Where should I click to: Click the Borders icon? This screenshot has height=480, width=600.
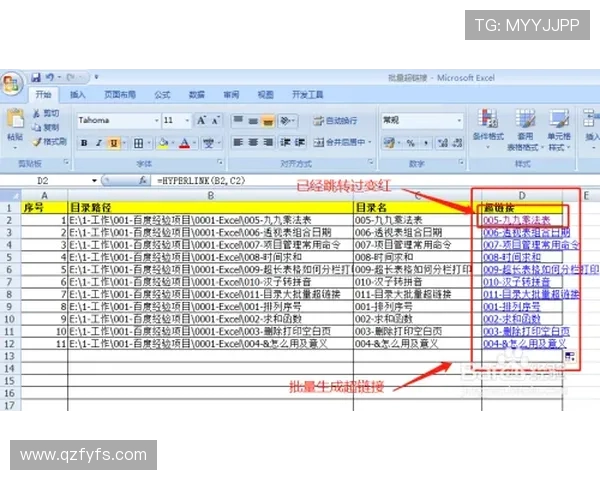point(138,143)
